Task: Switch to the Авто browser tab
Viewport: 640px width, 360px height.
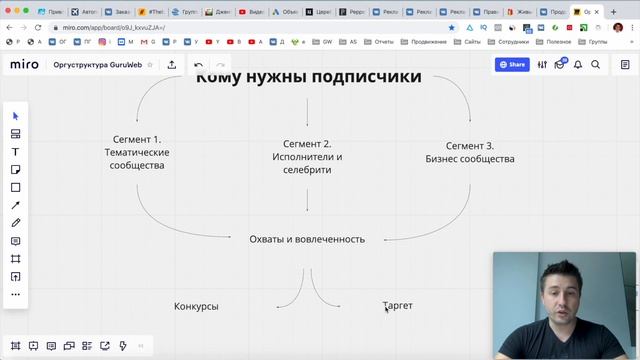Action: coord(85,12)
